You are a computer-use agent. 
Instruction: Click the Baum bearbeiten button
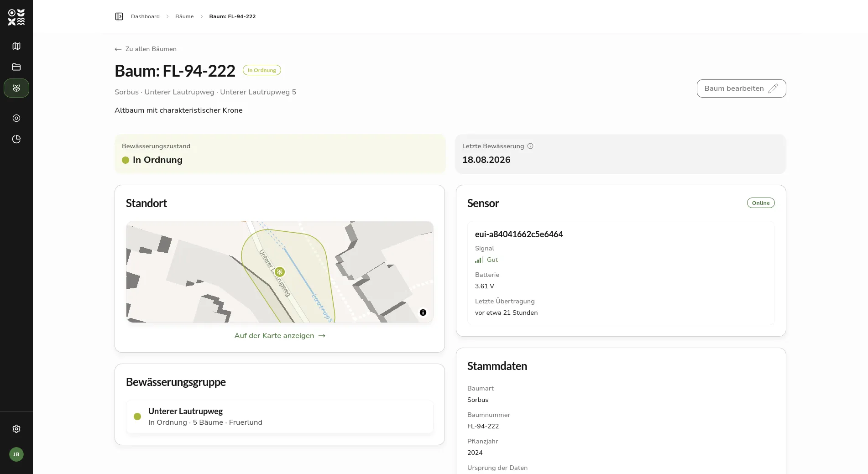pos(741,89)
